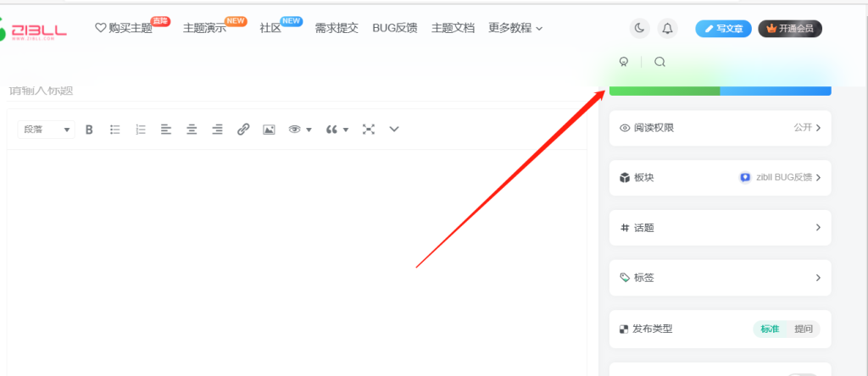
Task: Select 提问 publish type
Action: tap(804, 329)
